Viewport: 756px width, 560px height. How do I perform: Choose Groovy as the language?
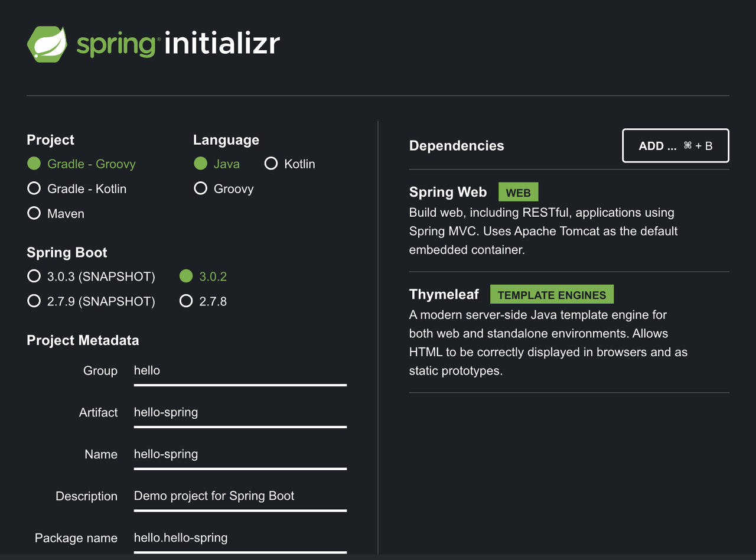coord(224,188)
